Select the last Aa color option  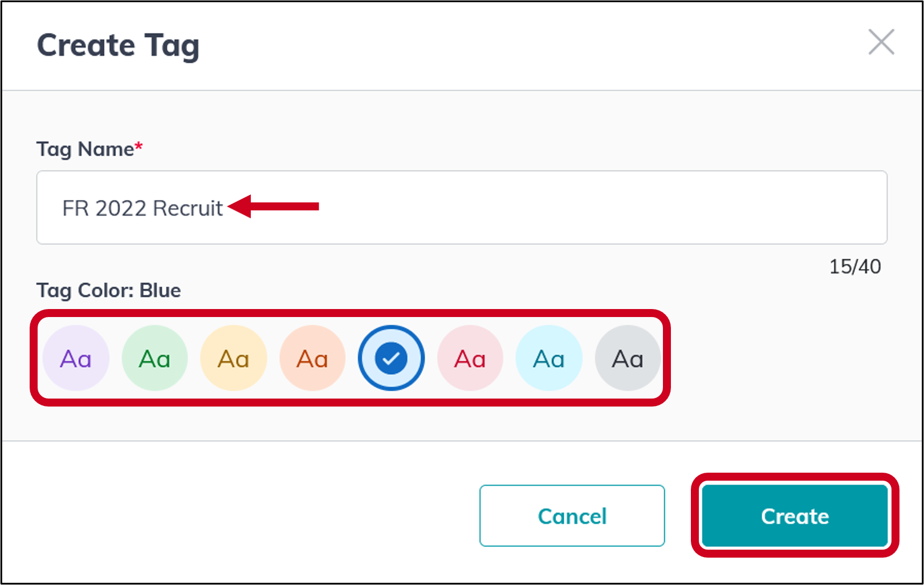point(627,358)
